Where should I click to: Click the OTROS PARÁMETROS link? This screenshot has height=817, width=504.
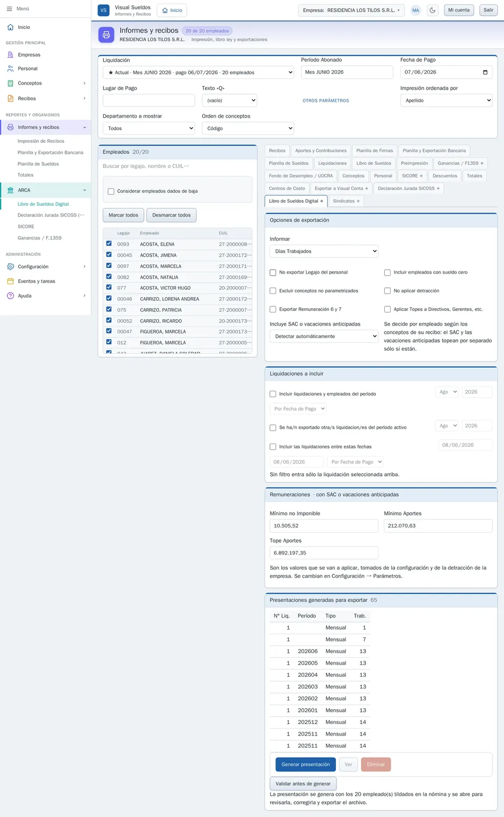pos(325,101)
